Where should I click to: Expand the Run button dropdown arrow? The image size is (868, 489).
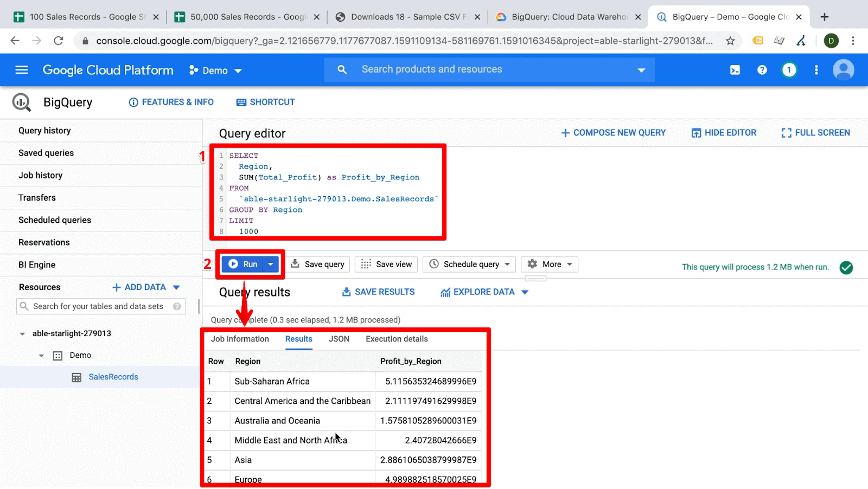pyautogui.click(x=270, y=264)
